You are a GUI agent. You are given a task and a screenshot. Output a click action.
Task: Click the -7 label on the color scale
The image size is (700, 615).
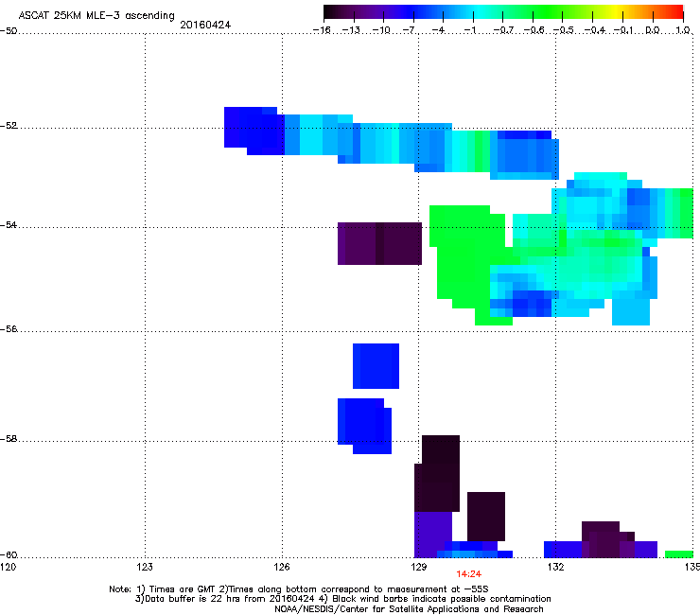pyautogui.click(x=410, y=30)
